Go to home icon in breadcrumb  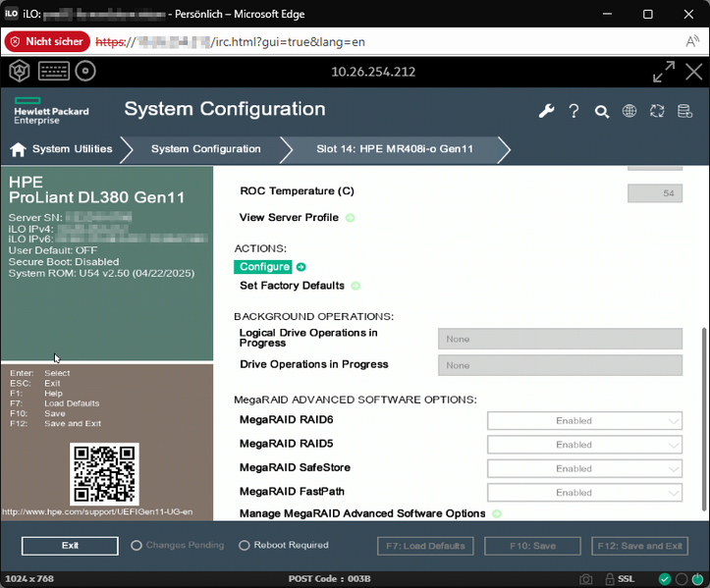click(x=18, y=149)
